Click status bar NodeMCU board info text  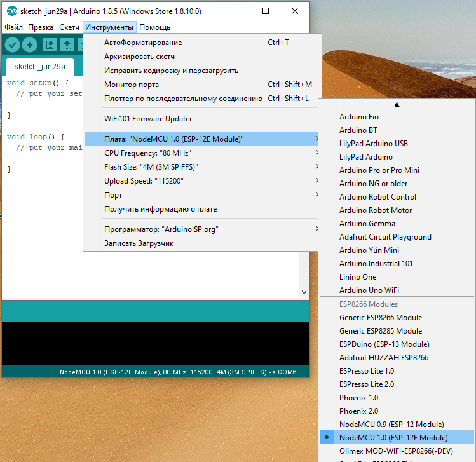coord(178,372)
